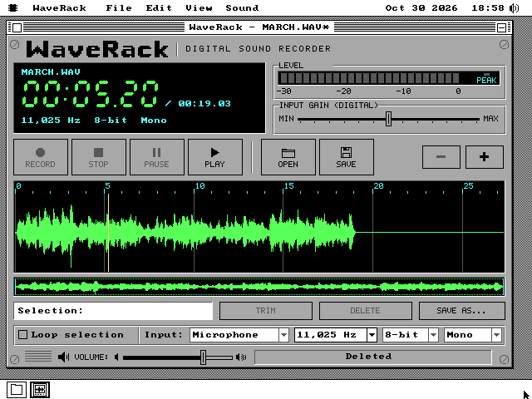Click the large 00:05.20 time counter
The width and height of the screenshot is (532, 399).
[x=91, y=94]
